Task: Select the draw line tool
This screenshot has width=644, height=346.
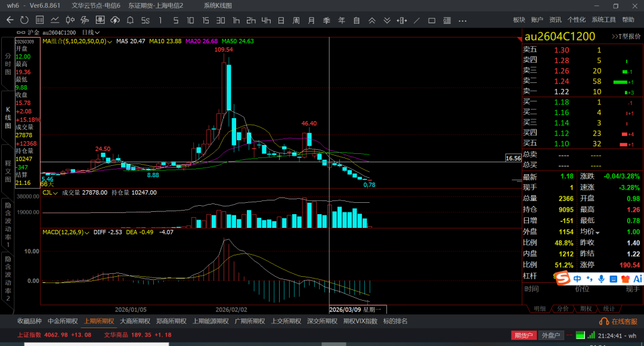Action: point(416,20)
